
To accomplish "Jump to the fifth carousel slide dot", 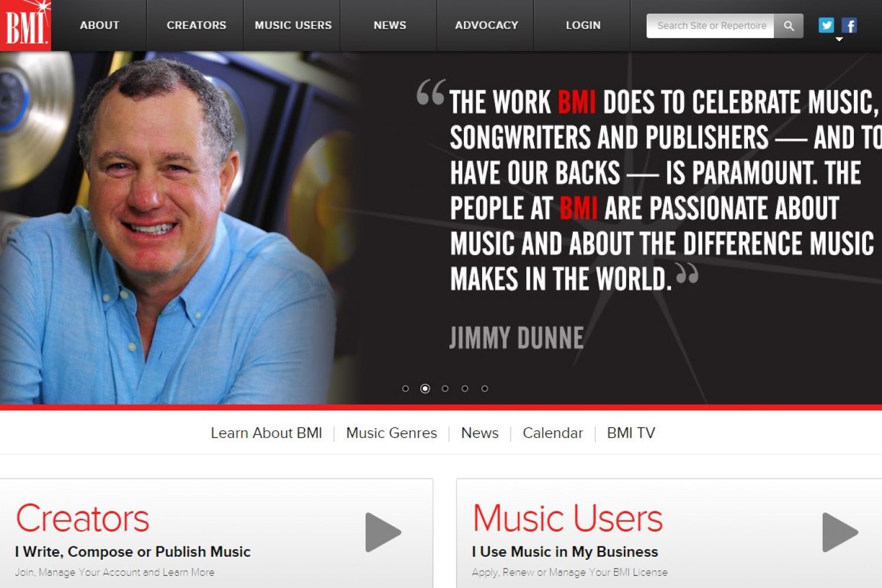I will [485, 389].
